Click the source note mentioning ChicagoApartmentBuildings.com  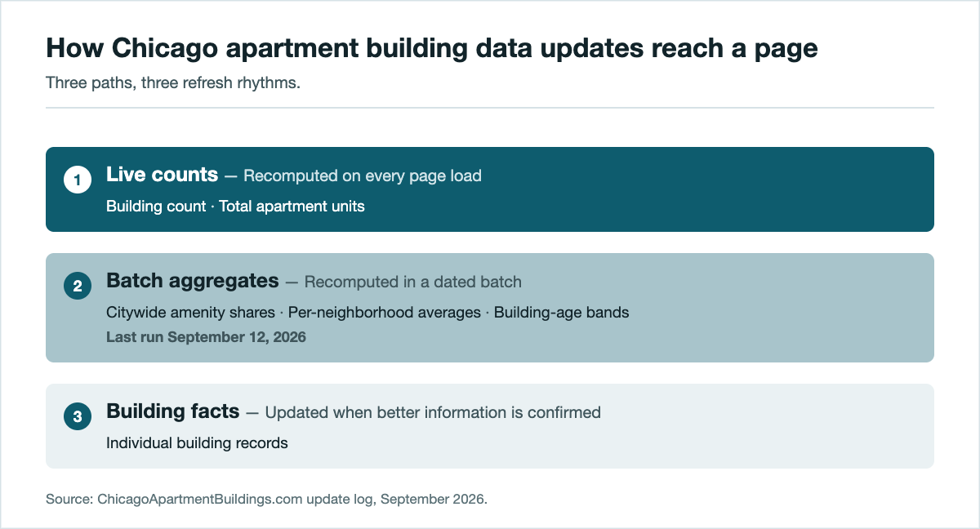click(266, 500)
